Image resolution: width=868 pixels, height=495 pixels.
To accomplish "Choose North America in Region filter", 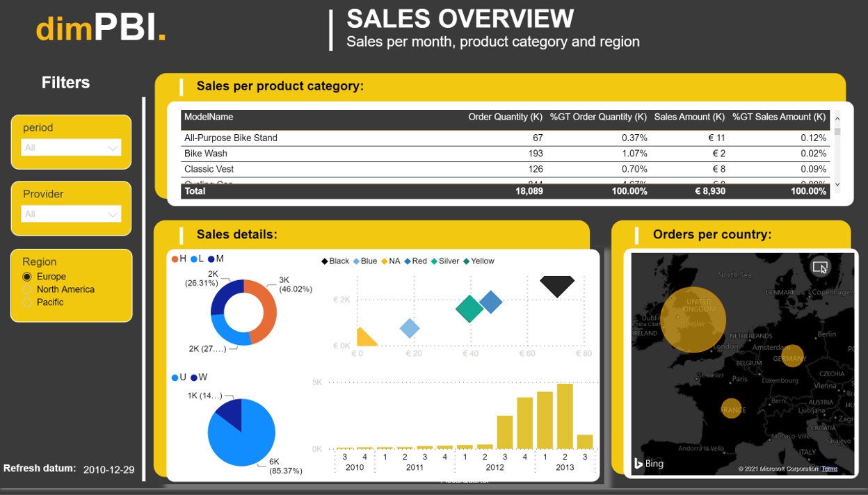I will [27, 290].
